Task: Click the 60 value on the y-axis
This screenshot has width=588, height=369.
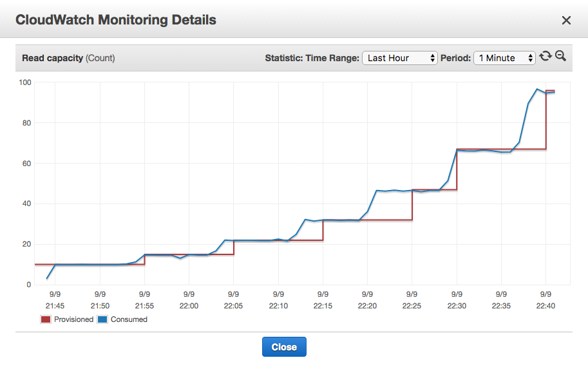Action: click(26, 164)
